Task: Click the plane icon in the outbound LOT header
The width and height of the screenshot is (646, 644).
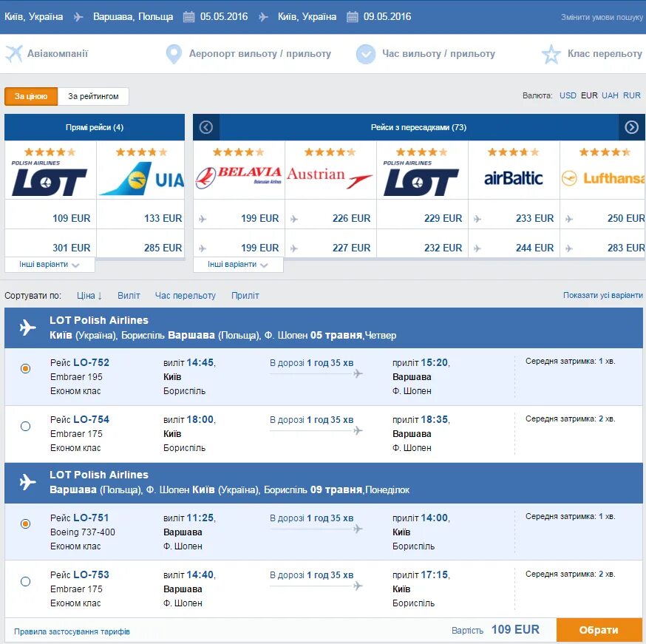Action: pyautogui.click(x=27, y=328)
